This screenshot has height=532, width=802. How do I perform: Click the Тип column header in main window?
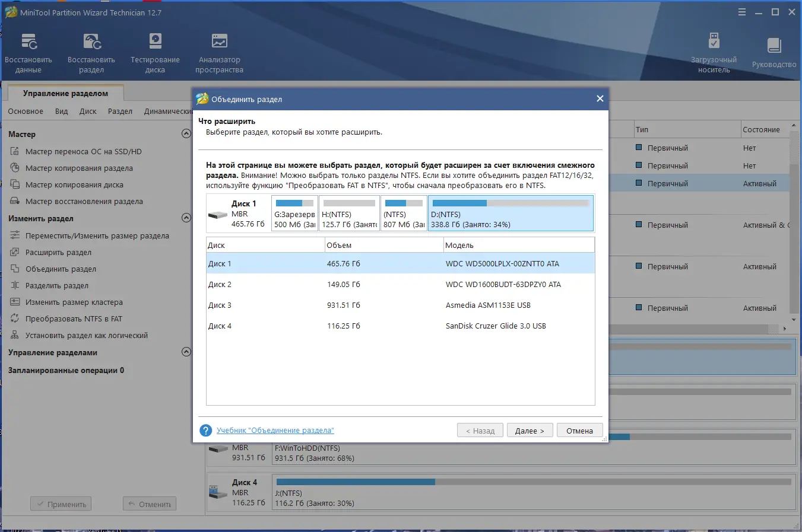tap(686, 129)
